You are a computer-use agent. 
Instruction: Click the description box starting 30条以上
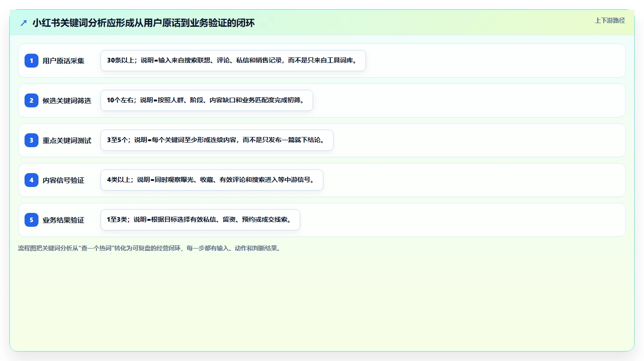coord(233,61)
